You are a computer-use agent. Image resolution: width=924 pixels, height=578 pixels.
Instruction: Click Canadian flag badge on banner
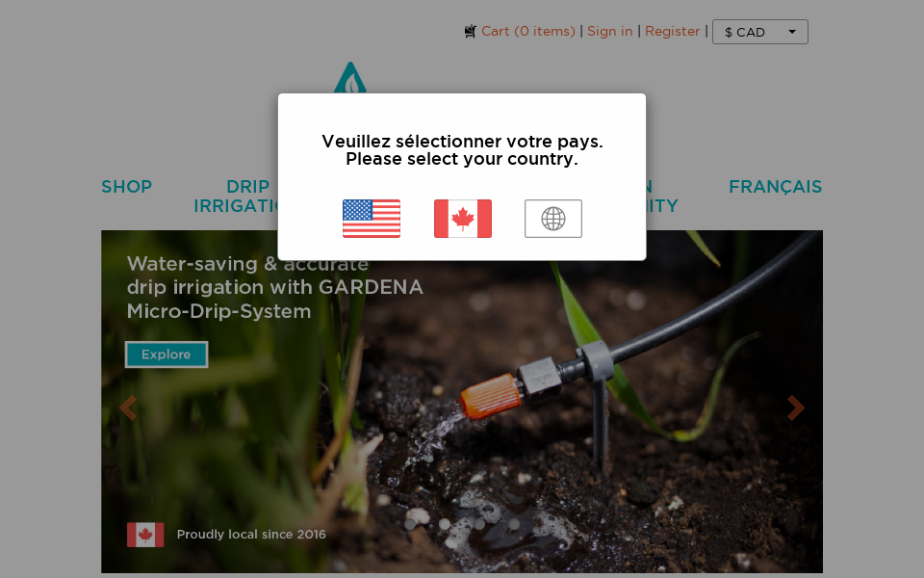click(145, 535)
